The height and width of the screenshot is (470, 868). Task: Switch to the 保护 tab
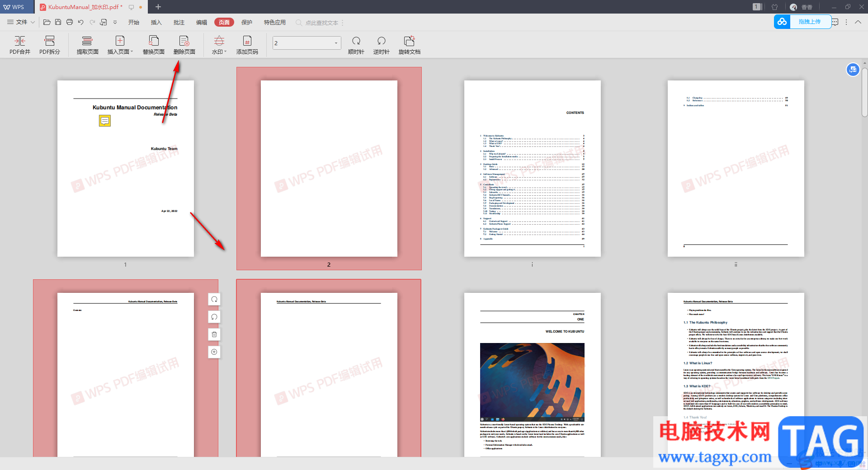247,22
